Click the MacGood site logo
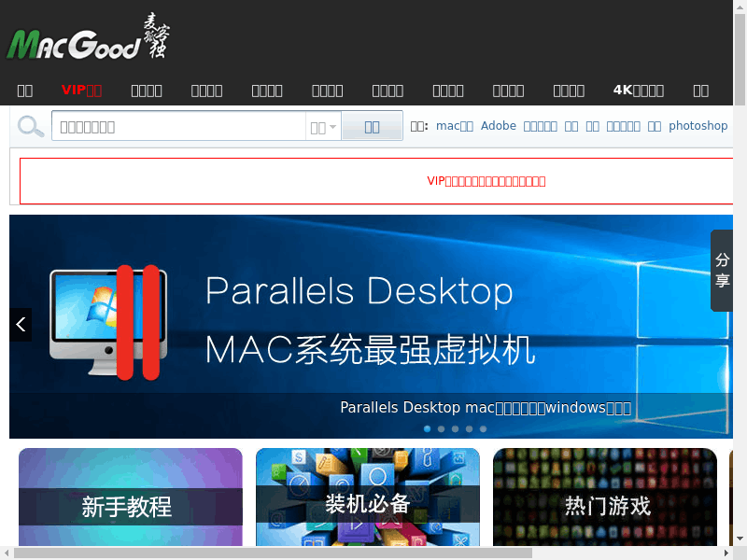The height and width of the screenshot is (560, 747). [88, 36]
